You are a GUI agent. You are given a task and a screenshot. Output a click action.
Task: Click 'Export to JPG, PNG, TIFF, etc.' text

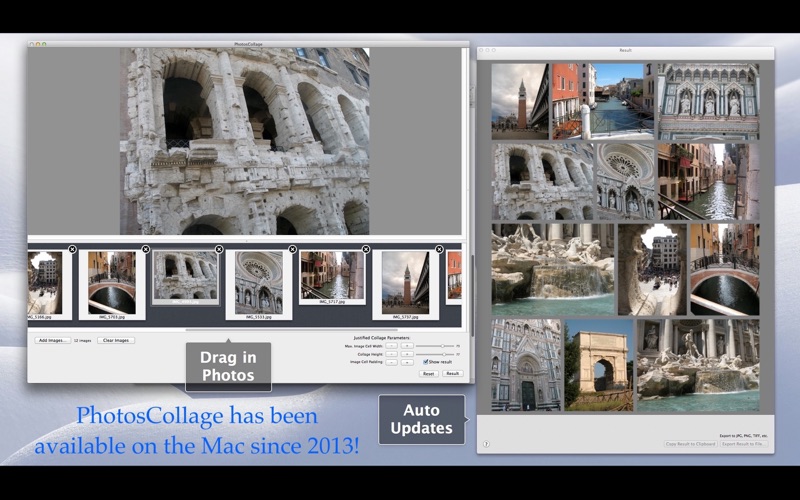[743, 436]
